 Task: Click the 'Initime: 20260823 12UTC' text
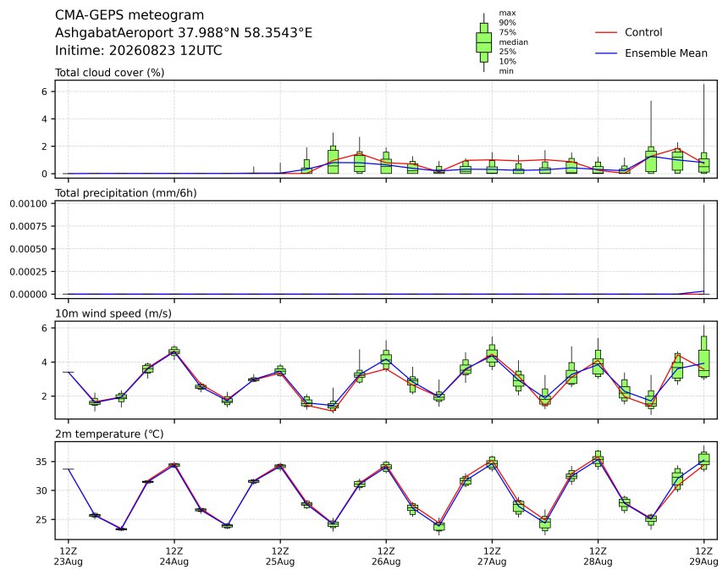(138, 50)
